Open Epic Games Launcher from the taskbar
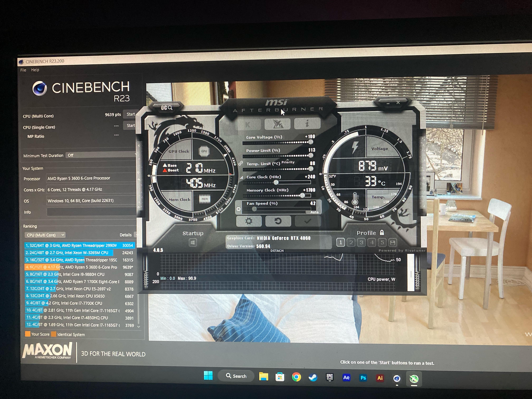 pyautogui.click(x=330, y=377)
